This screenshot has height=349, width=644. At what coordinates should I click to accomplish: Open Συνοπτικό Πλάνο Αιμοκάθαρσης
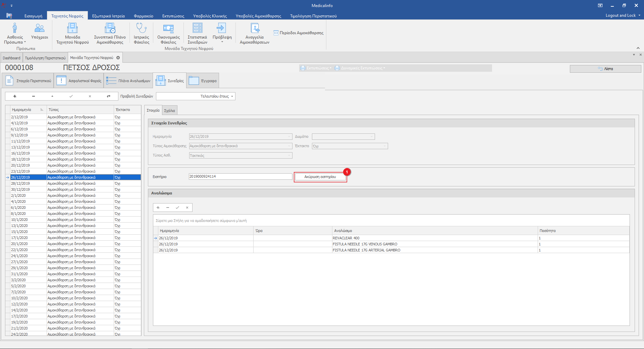(110, 28)
